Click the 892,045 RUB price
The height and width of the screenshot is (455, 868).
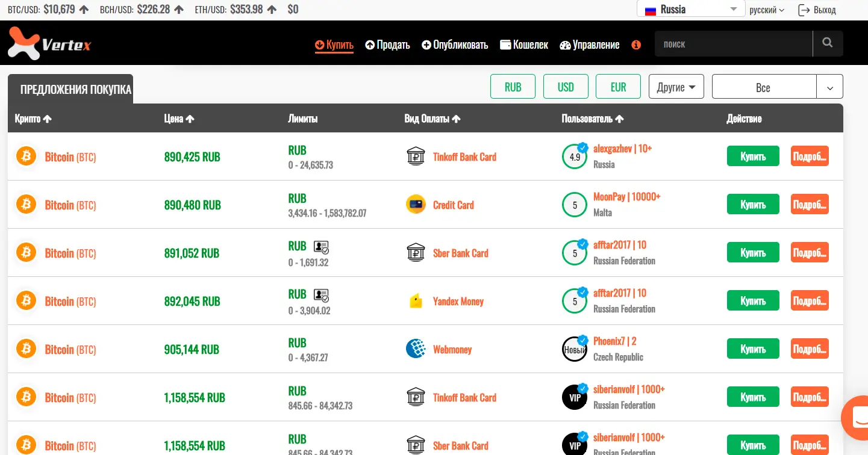pyautogui.click(x=192, y=302)
